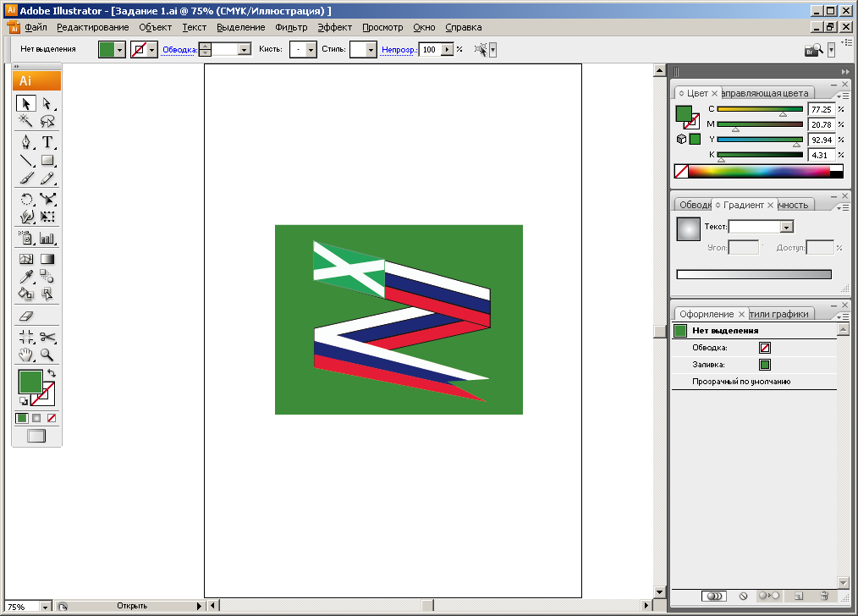Select the Warp tool
Screen dimensions: 858x616
click(25, 217)
